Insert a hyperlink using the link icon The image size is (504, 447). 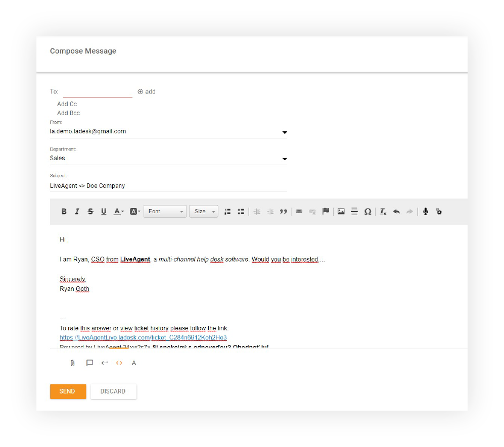[298, 211]
